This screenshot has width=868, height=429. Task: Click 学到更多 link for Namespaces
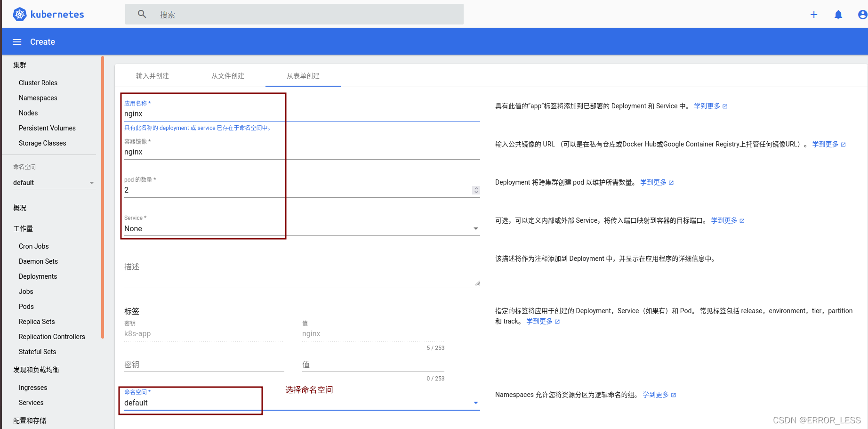(x=656, y=395)
